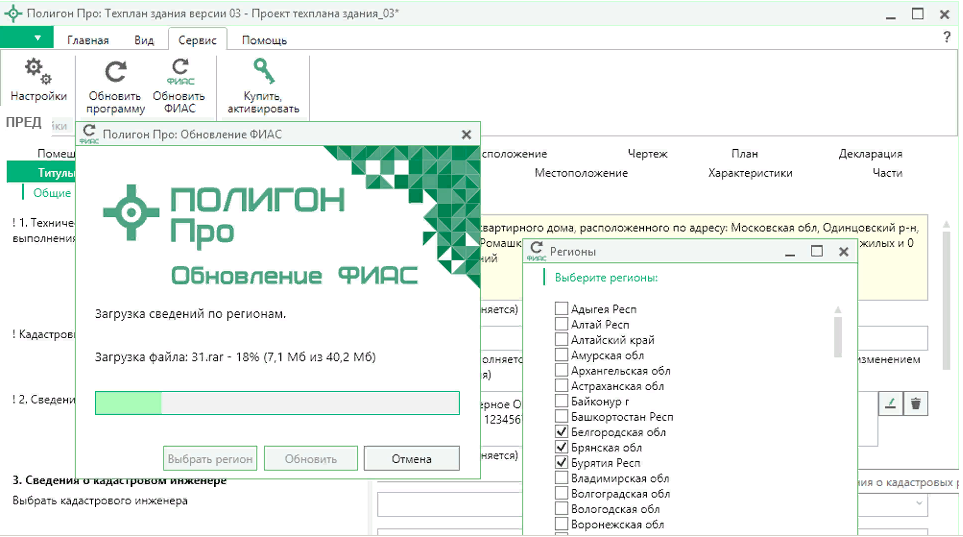
Task: Check the Адыгея Респ checkbox
Action: click(x=562, y=309)
